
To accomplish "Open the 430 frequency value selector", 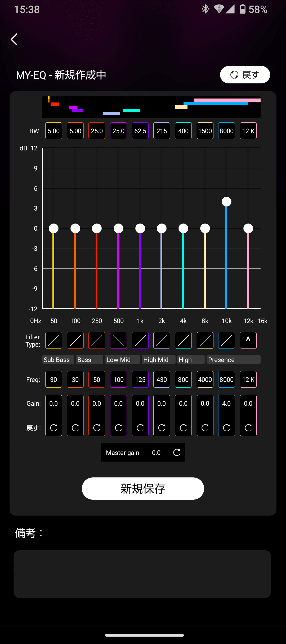I will [162, 379].
